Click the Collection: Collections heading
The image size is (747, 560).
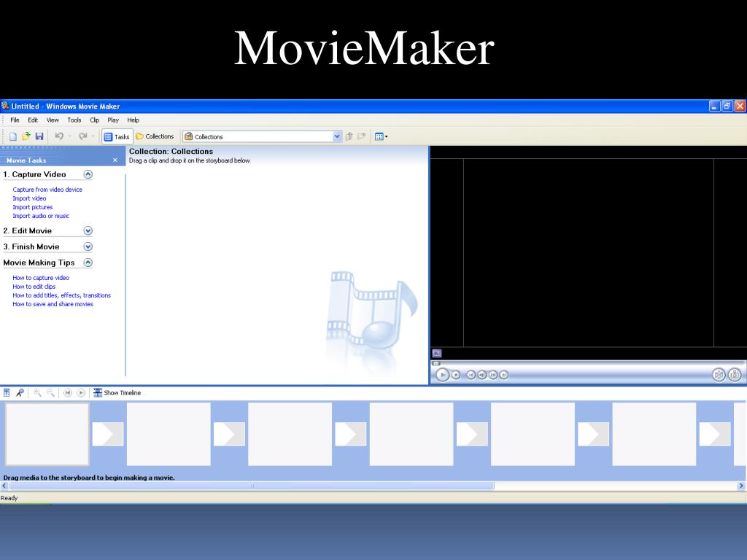[x=171, y=152]
